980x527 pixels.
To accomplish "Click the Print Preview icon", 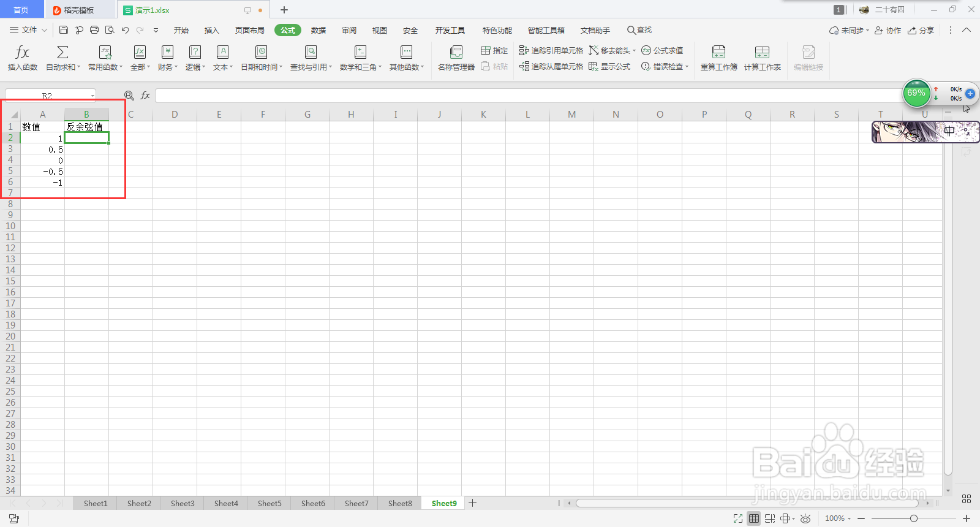I will pyautogui.click(x=110, y=30).
